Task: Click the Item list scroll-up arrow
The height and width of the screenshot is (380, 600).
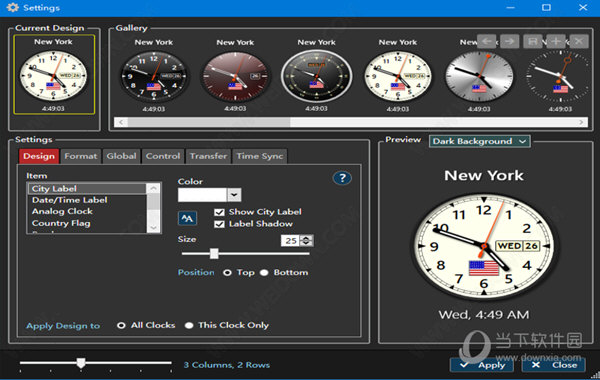Action: coord(154,188)
